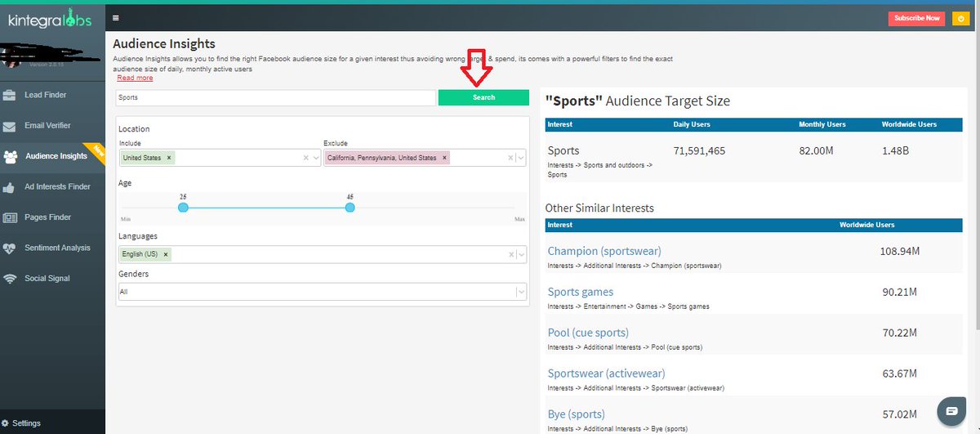Click the Audience Insights people icon
The height and width of the screenshot is (434, 980).
[10, 156]
